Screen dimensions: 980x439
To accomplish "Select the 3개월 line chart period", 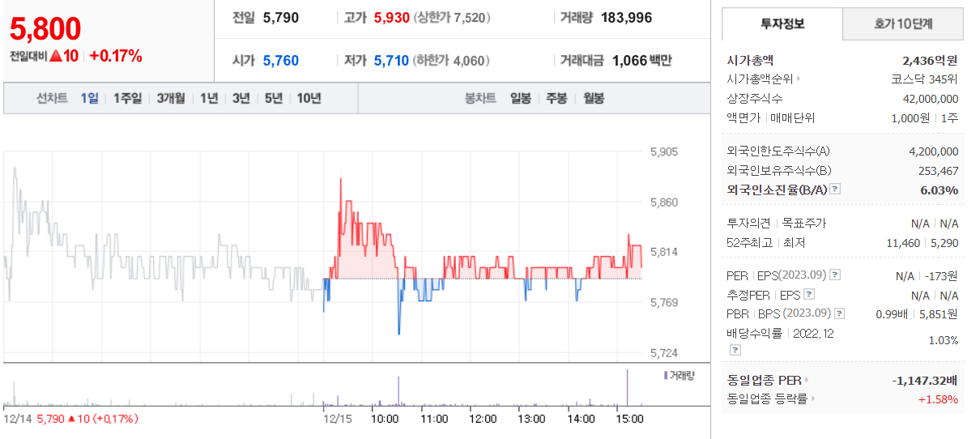I will (x=171, y=98).
